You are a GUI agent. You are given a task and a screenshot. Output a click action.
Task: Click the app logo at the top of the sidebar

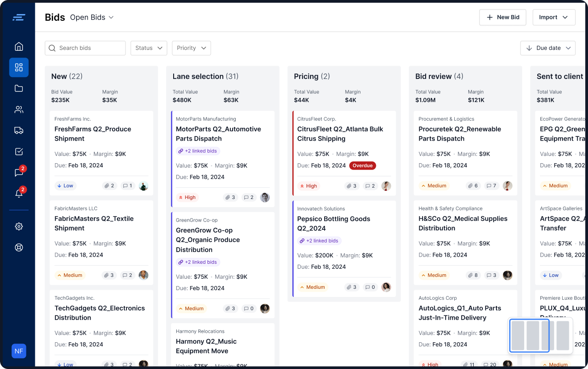(x=19, y=17)
